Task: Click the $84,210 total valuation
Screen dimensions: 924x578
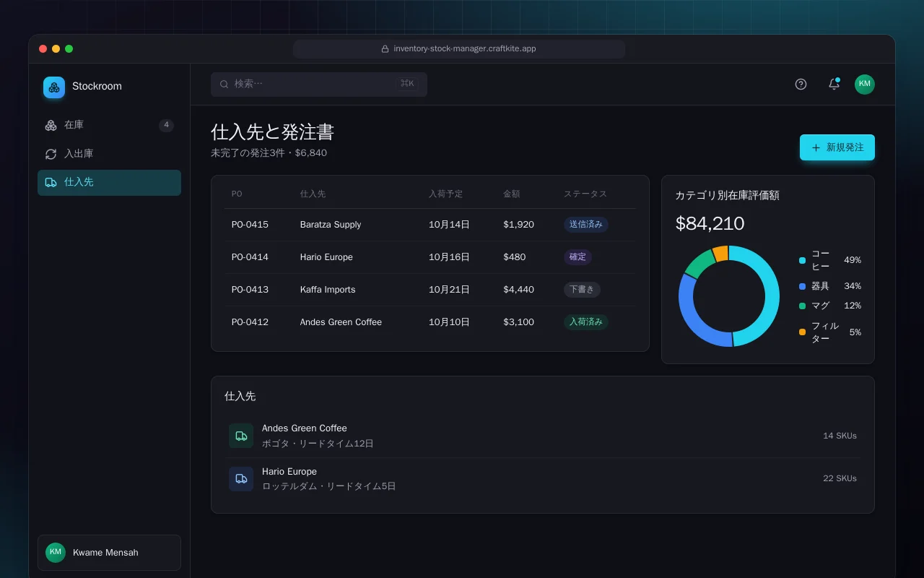Action: click(710, 223)
